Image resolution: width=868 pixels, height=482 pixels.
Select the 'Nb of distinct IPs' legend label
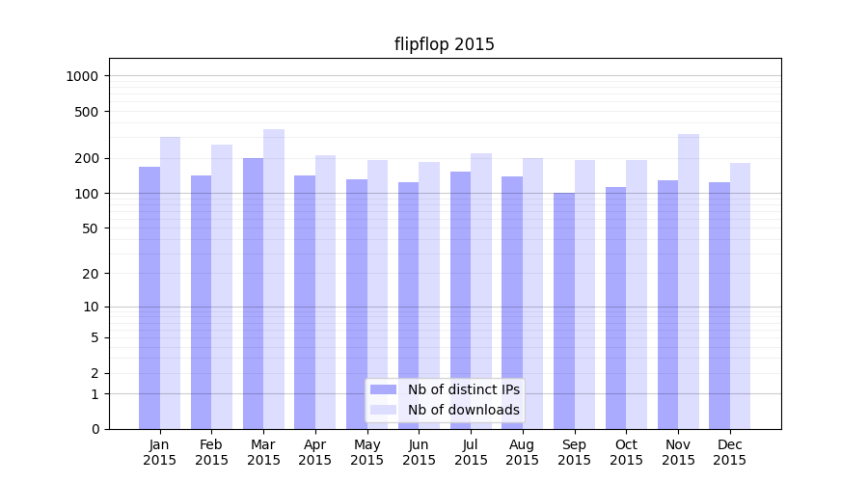(x=463, y=389)
